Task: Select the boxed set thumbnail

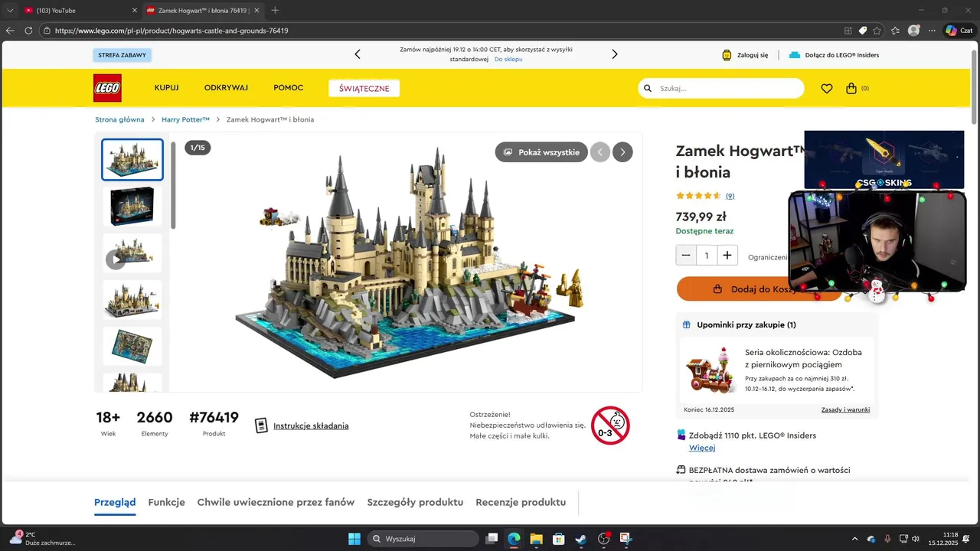Action: click(132, 207)
